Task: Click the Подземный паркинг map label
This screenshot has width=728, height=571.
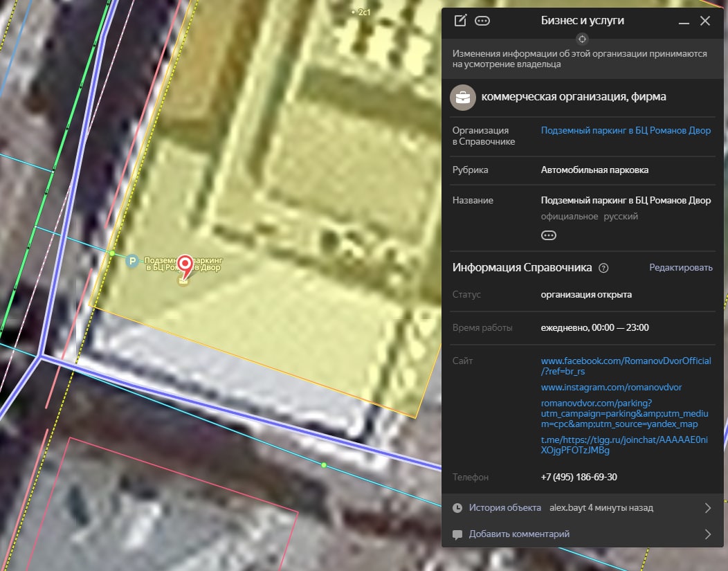Action: [183, 264]
